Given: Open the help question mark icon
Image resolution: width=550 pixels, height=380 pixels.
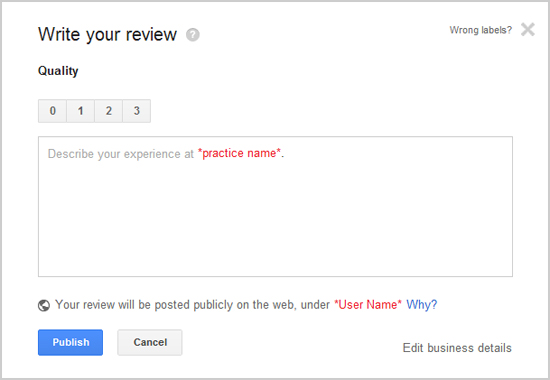Looking at the screenshot, I should pos(193,35).
